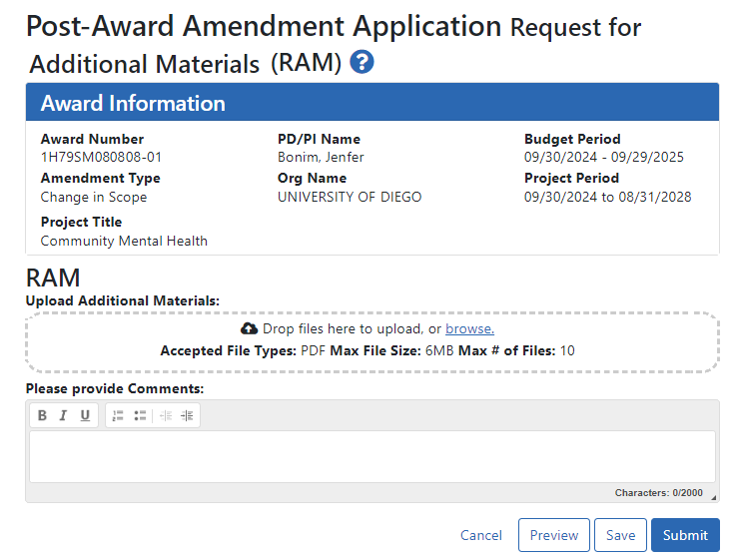Click the Max File Size: 6MB text

point(391,351)
